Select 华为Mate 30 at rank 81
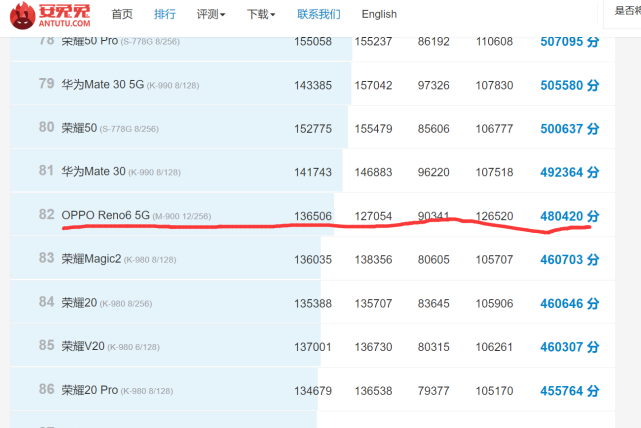 93,171
